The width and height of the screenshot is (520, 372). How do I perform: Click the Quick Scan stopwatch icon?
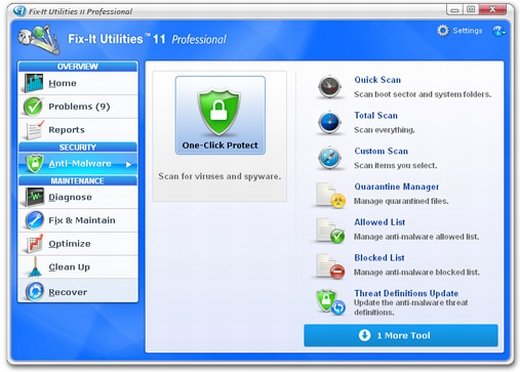[329, 87]
